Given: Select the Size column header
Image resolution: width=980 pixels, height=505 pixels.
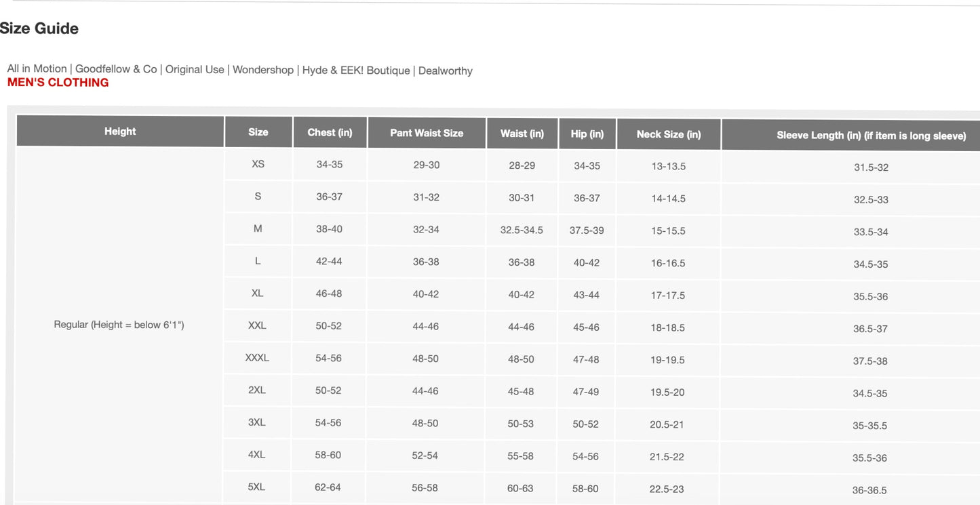Looking at the screenshot, I should [x=258, y=132].
